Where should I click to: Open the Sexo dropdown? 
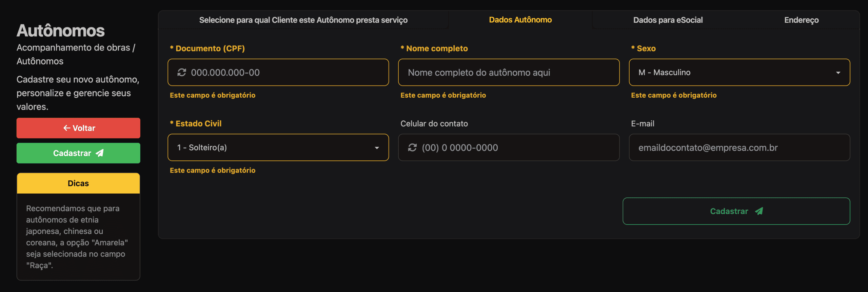coord(739,72)
